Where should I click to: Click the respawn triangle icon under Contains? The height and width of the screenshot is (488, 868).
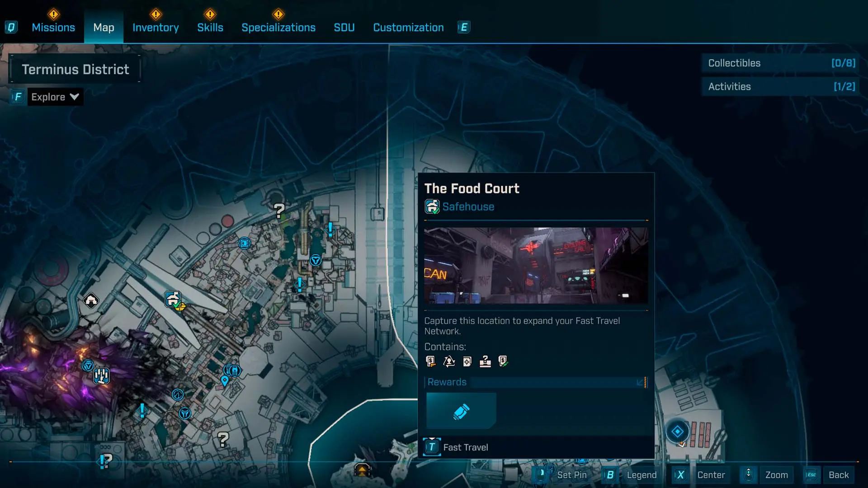coord(449,361)
